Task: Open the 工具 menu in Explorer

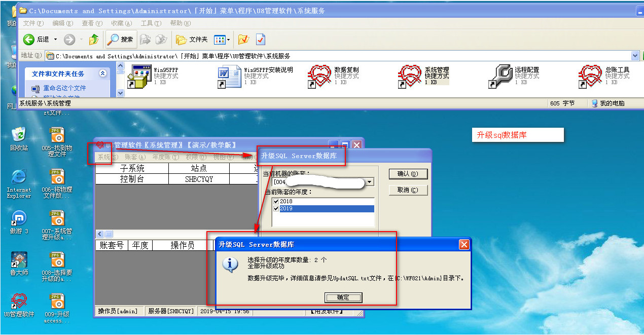Action: pos(151,23)
